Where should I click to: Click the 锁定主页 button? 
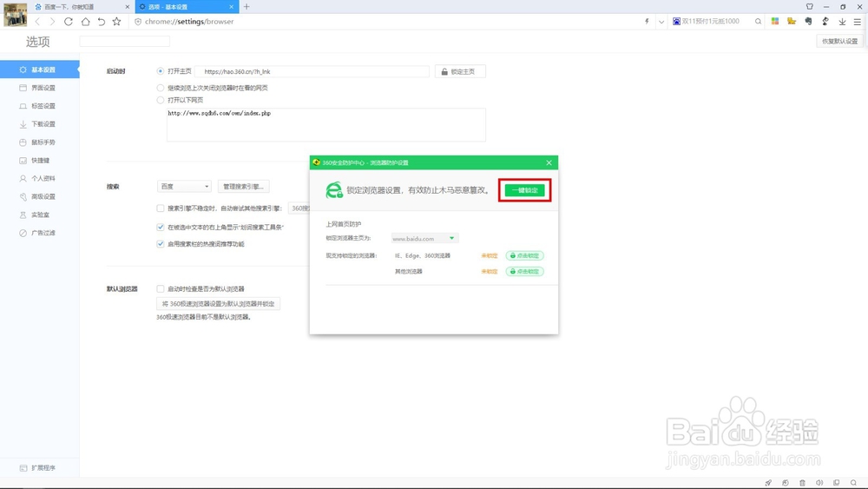click(x=460, y=71)
